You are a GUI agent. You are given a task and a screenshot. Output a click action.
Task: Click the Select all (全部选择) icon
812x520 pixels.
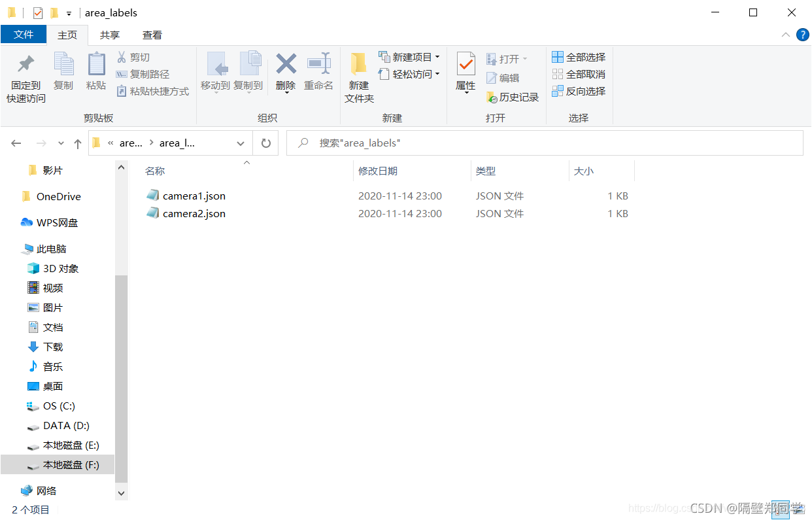click(579, 57)
